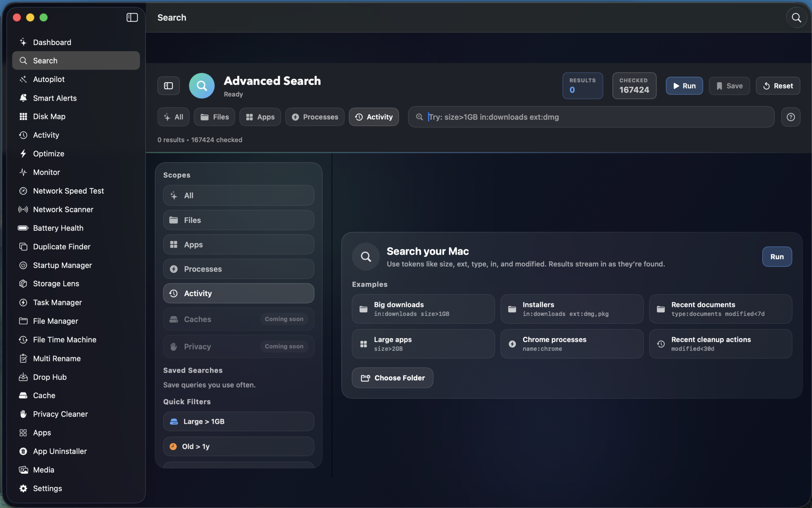Image resolution: width=812 pixels, height=508 pixels.
Task: Apply the Old > 1y quick filter
Action: (239, 446)
